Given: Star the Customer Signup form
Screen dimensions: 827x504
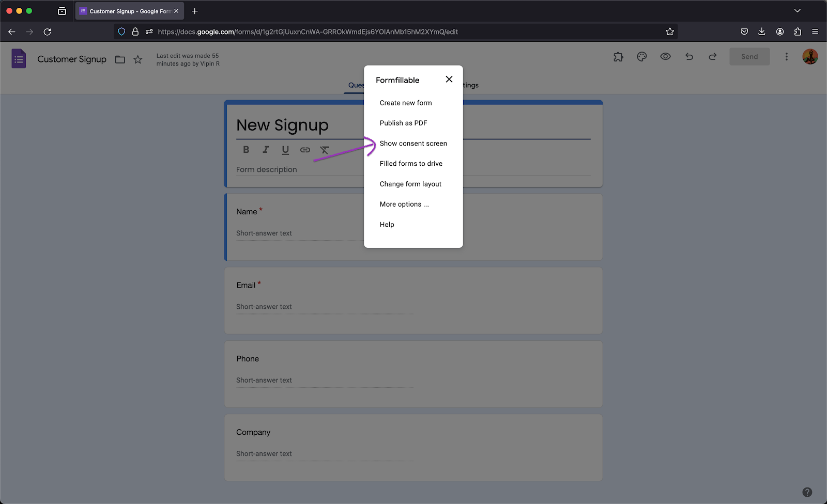Looking at the screenshot, I should tap(138, 59).
